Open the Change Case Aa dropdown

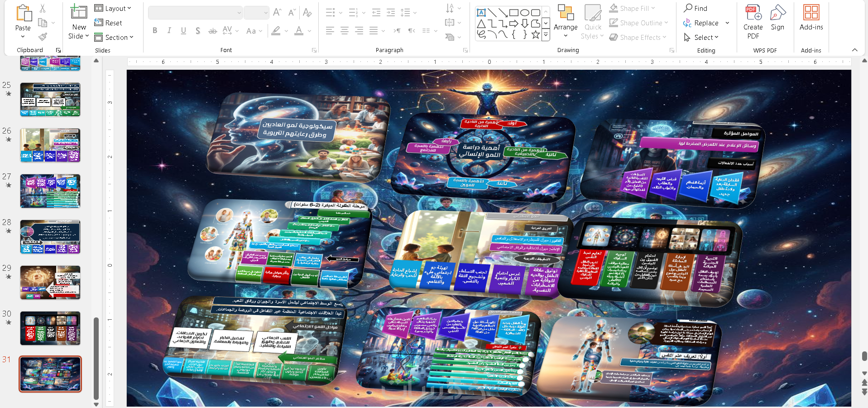(x=254, y=31)
